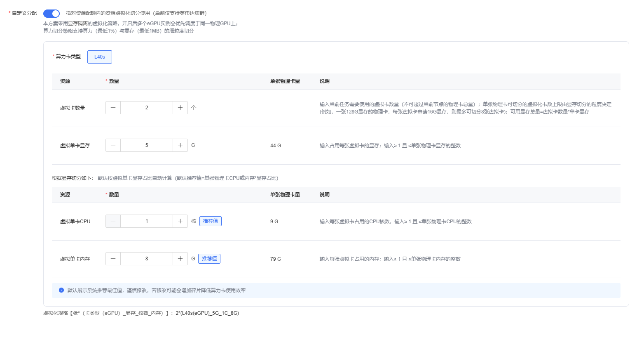Apply 推荐值 for 虚拟单卡CPU

[x=211, y=221]
